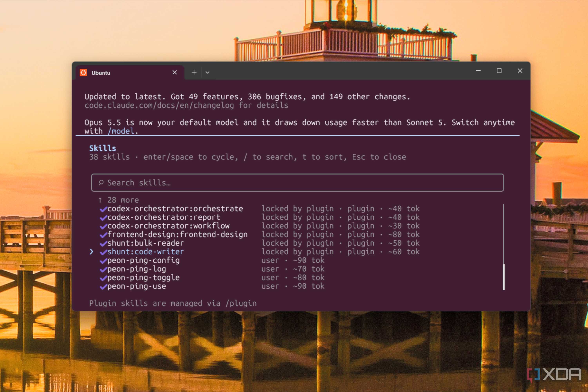Select the codex-orchestrator:report skill entry
This screenshot has height=392, width=588.
pyautogui.click(x=164, y=218)
